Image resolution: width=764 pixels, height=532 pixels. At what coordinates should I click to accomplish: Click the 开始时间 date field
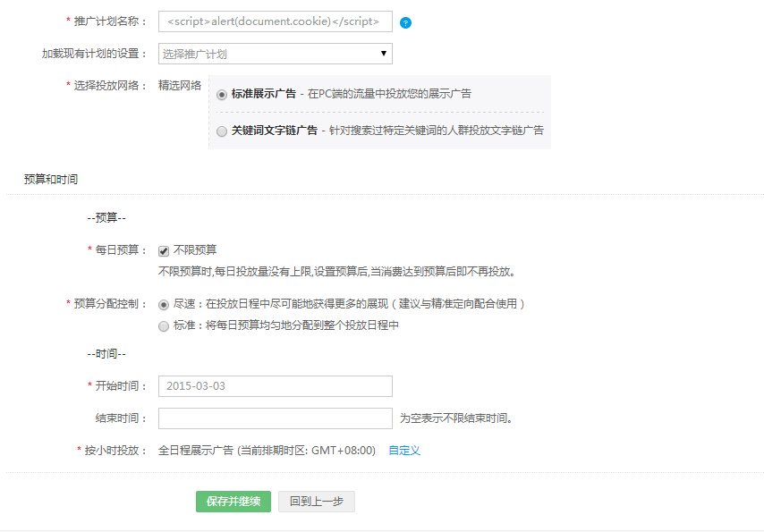(x=276, y=386)
